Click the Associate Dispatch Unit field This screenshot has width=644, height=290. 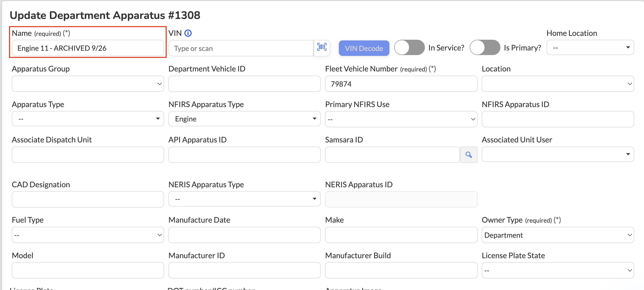coord(88,155)
